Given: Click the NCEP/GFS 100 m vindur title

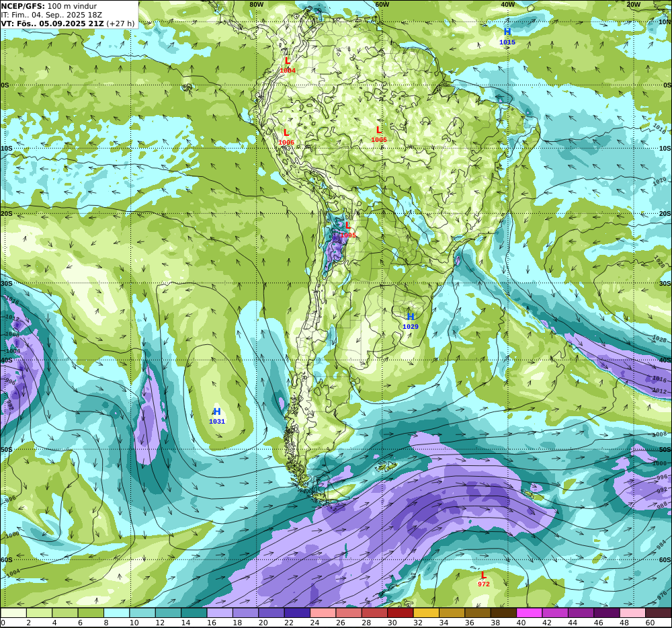Looking at the screenshot, I should pos(49,6).
